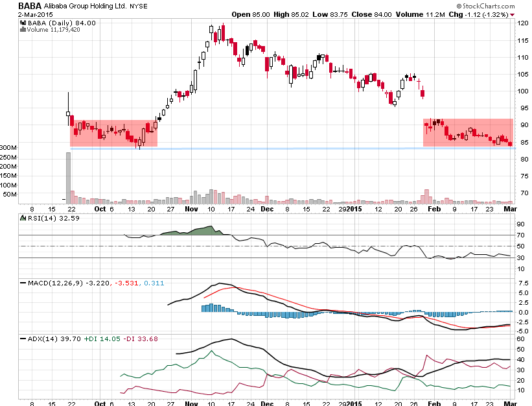Click the ADX(14) 39.70 label

tap(54, 339)
